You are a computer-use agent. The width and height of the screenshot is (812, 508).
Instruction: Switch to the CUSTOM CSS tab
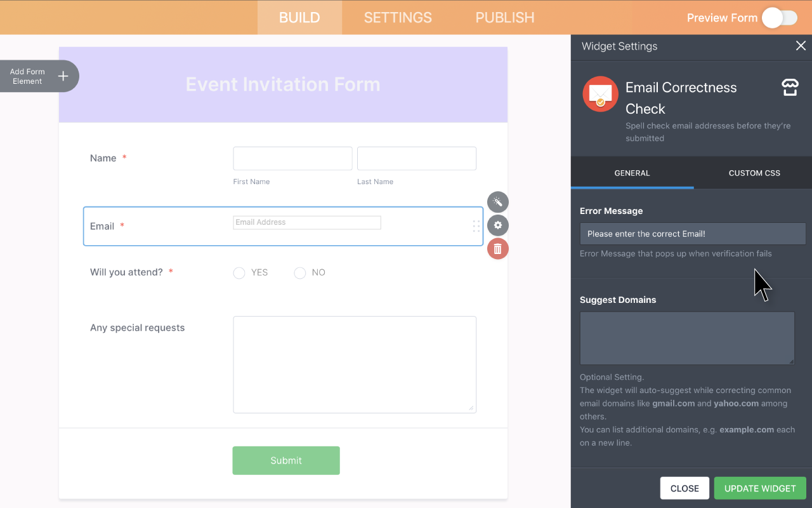pyautogui.click(x=754, y=173)
